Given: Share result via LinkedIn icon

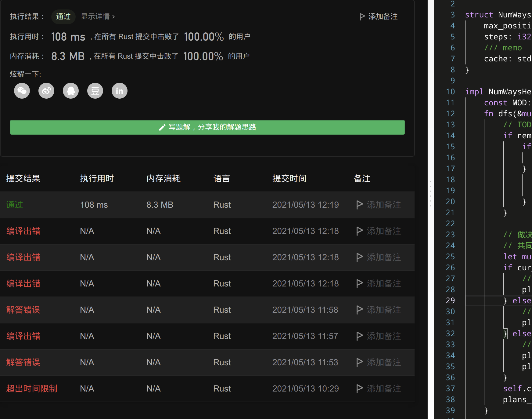Looking at the screenshot, I should point(120,91).
